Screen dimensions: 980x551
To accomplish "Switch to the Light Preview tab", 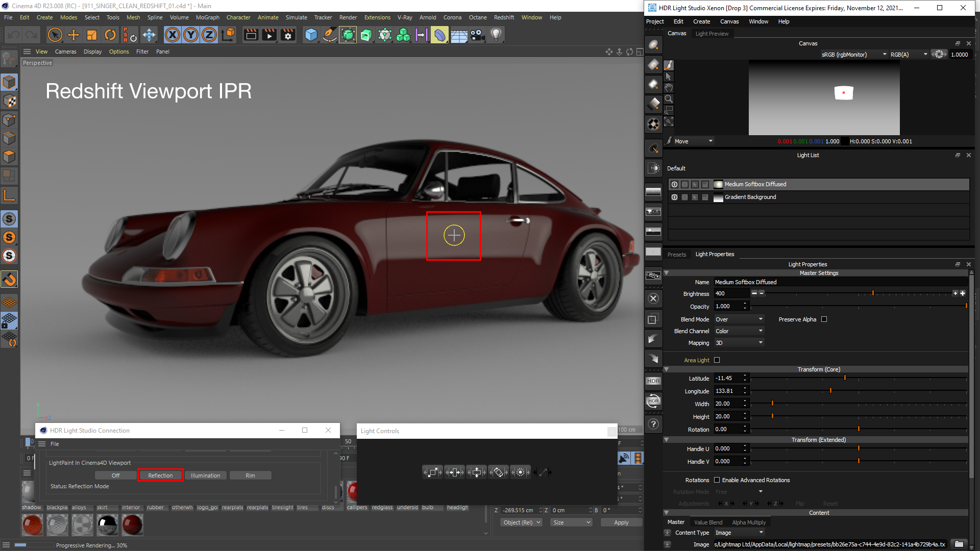I will click(x=712, y=34).
